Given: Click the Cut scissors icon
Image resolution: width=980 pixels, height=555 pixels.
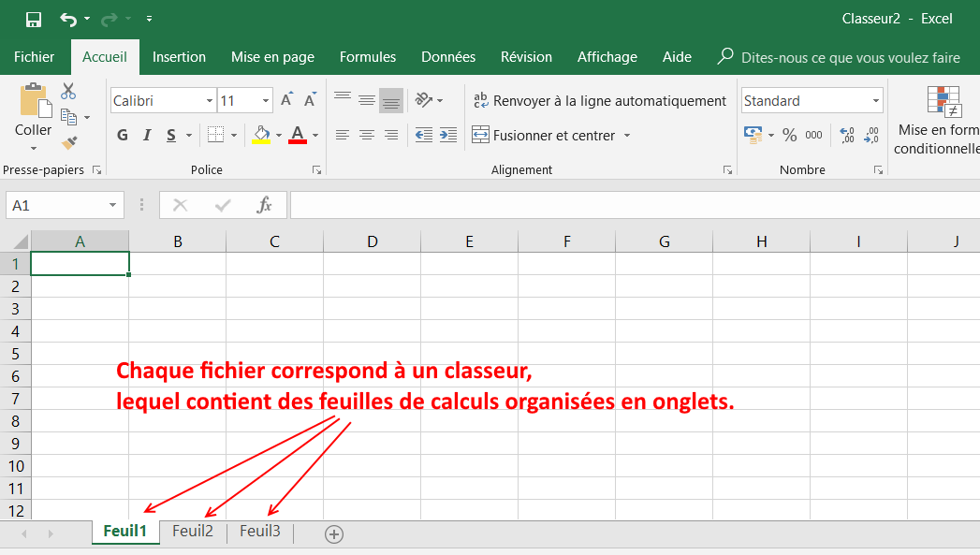Looking at the screenshot, I should click(68, 92).
